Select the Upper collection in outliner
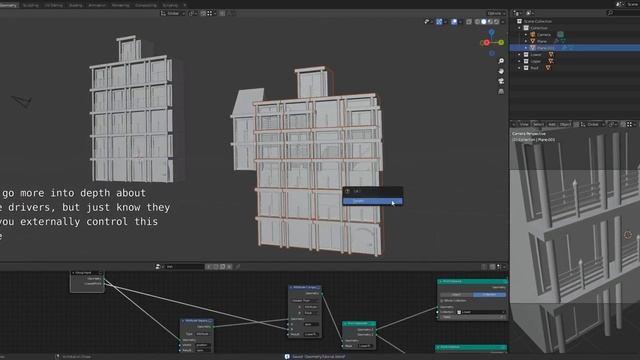The width and height of the screenshot is (640, 360). [535, 61]
